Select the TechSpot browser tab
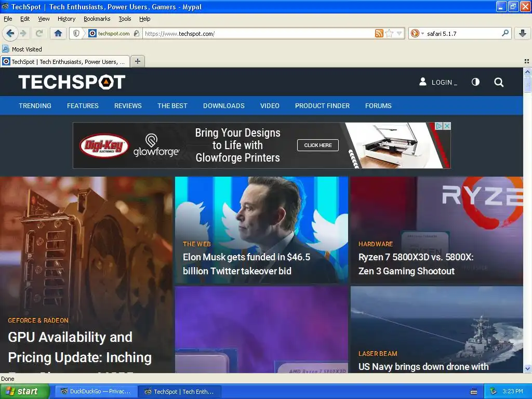Viewport: 532px width, 399px height. point(65,61)
